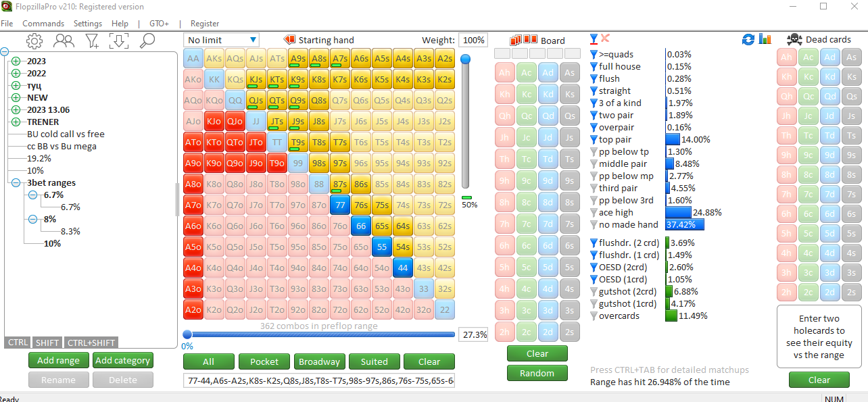Open the Help menu

point(120,24)
